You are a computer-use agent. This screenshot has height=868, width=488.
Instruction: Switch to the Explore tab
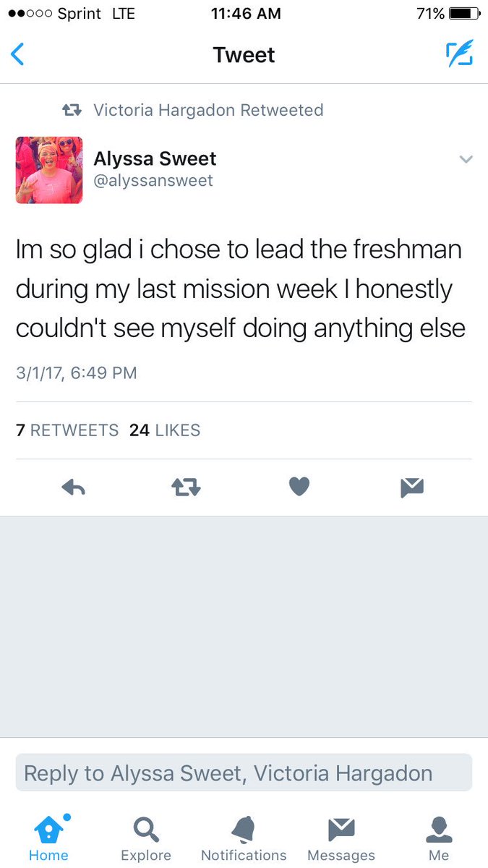146,838
